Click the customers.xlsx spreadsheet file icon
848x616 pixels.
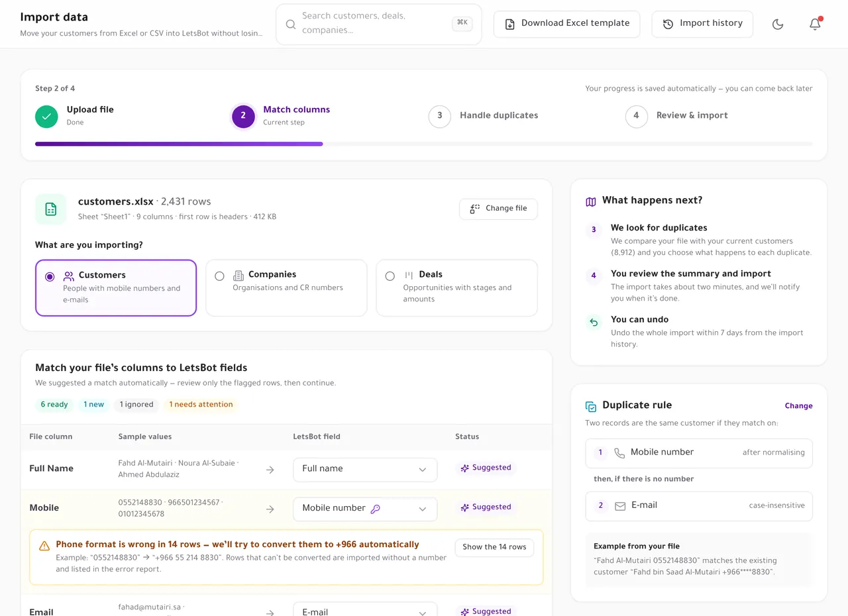coord(50,209)
